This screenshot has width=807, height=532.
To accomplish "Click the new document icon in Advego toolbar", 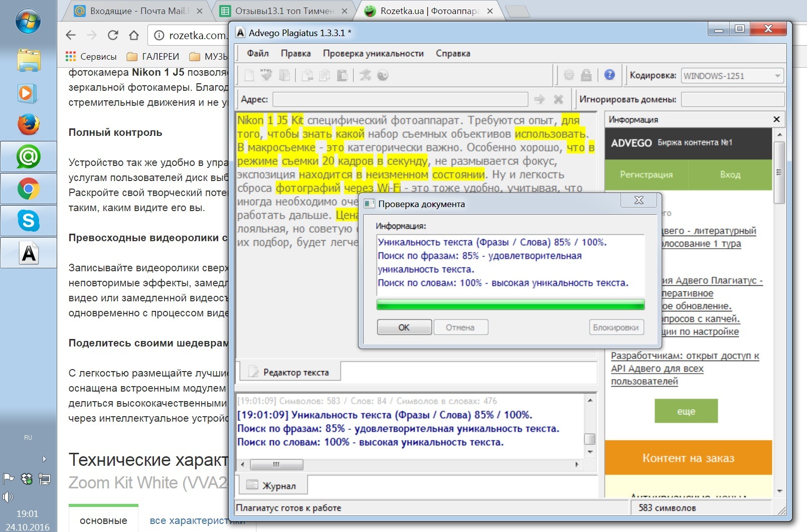I will [249, 75].
